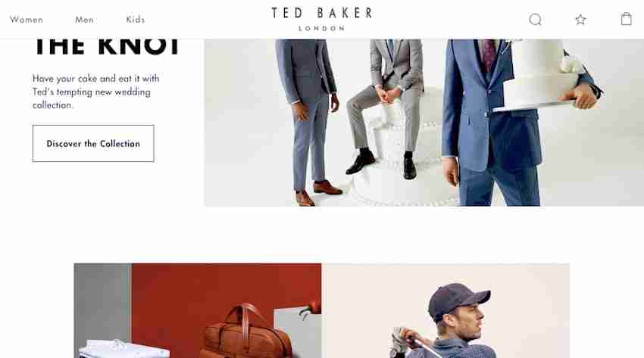
Task: Open the search magnifier icon
Action: pos(535,19)
